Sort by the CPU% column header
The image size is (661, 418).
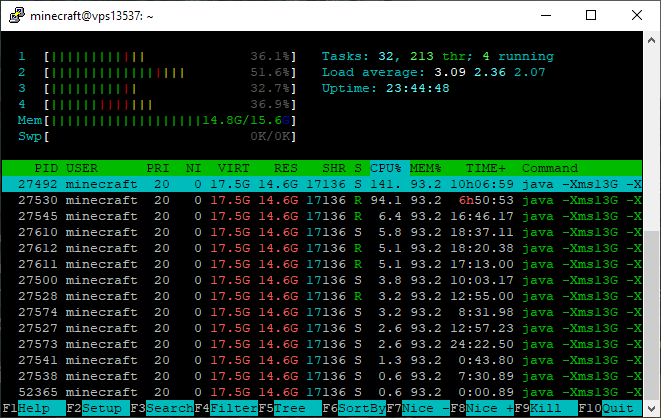[x=386, y=167]
